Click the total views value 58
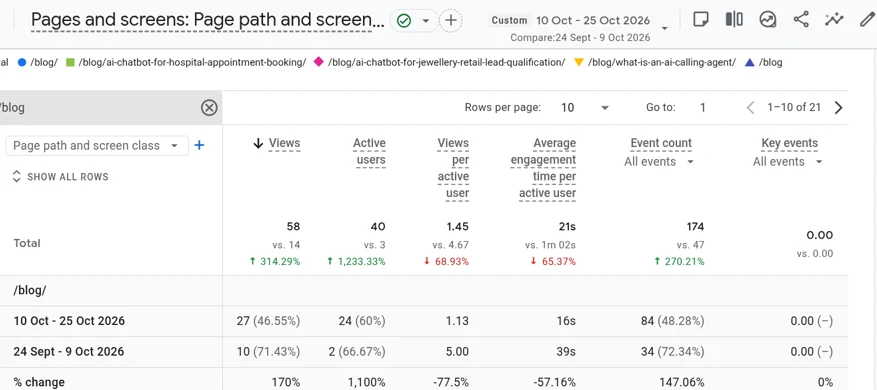 tap(294, 227)
